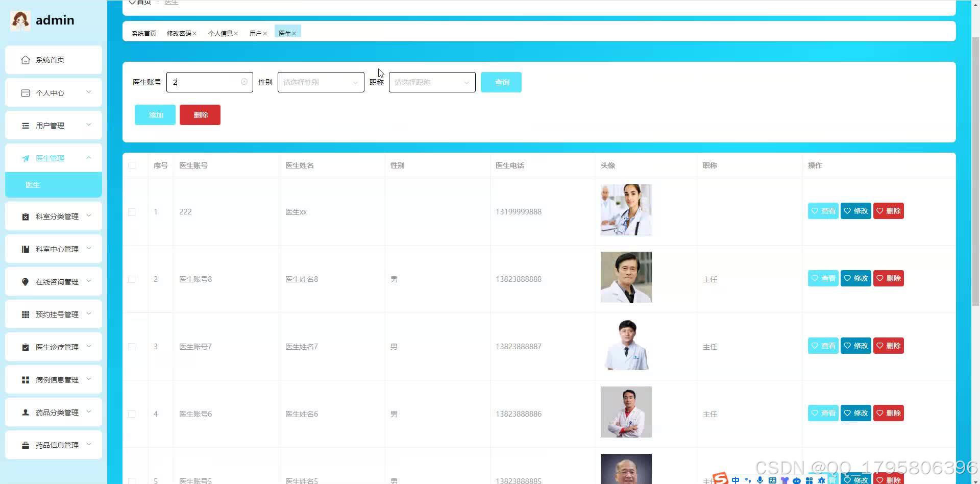This screenshot has height=484, width=980.
Task: Check the row for account 222
Action: coord(132,212)
